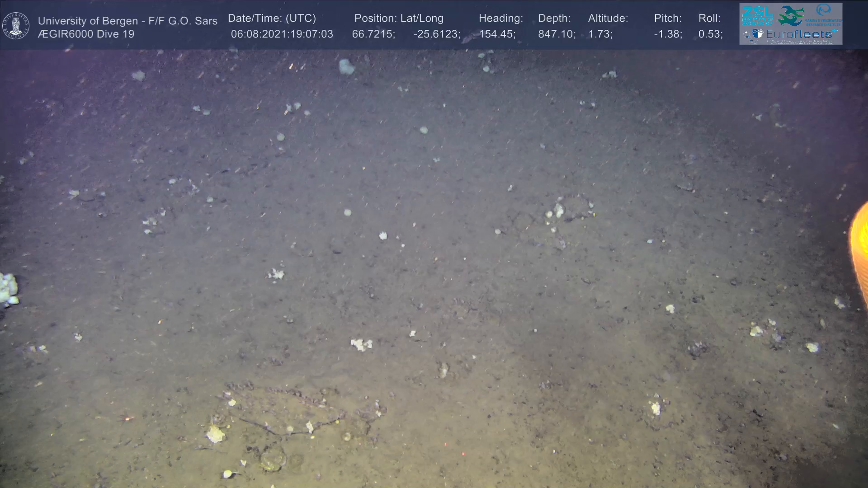868x488 pixels.
Task: Click the white sponge at left edge
Action: tap(8, 289)
